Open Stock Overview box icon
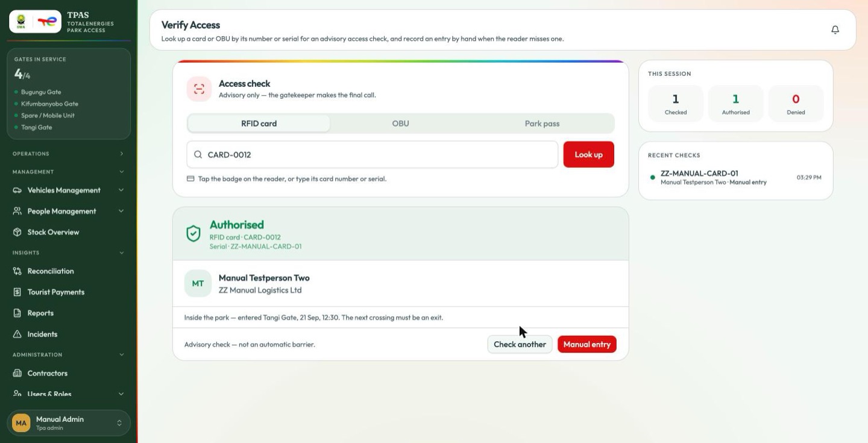Image resolution: width=868 pixels, height=443 pixels. [x=17, y=232]
